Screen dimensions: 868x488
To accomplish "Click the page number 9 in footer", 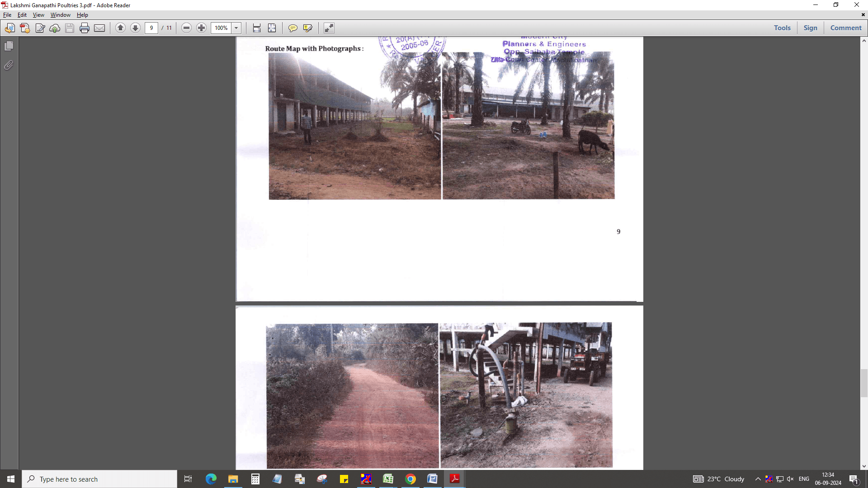I will coord(618,232).
